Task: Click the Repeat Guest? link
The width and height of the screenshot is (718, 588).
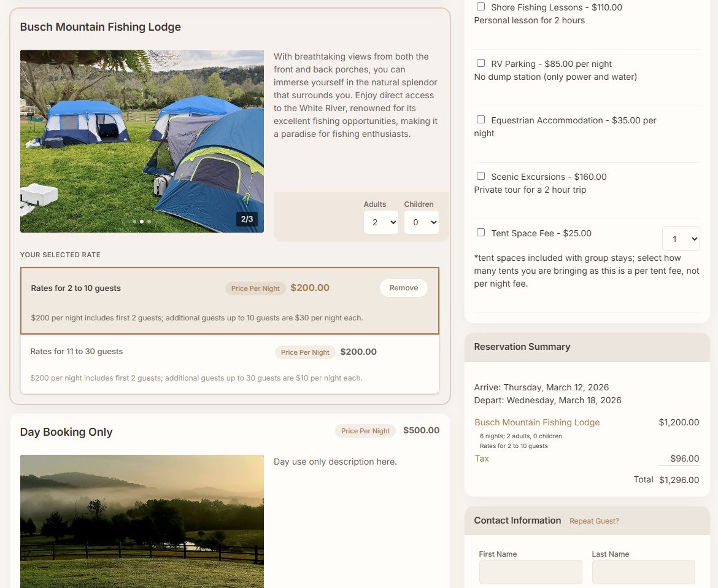Action: 594,520
